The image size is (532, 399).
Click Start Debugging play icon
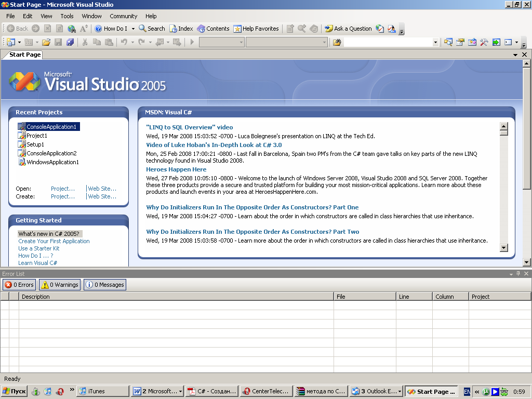click(x=192, y=42)
